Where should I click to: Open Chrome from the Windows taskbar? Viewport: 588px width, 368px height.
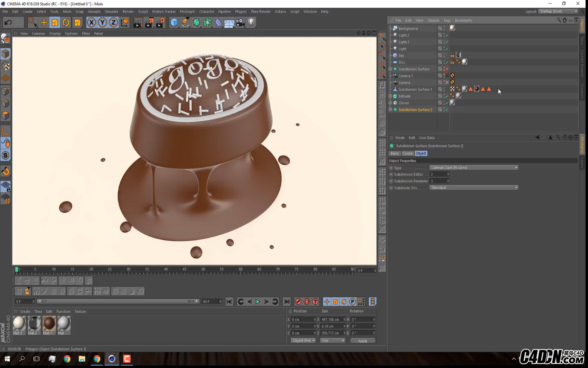click(67, 359)
